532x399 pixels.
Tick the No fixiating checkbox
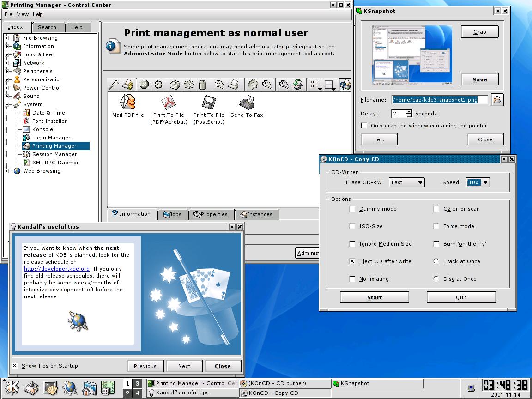point(352,278)
